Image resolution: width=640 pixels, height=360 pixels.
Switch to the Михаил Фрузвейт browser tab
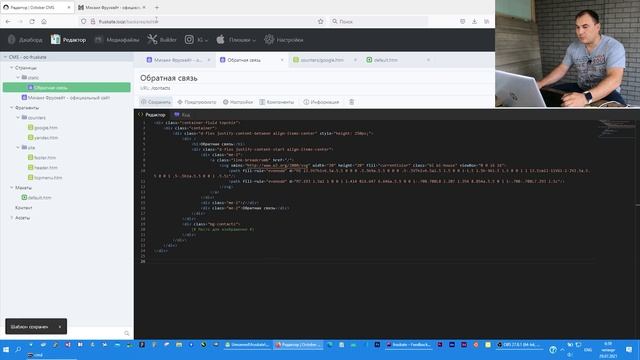point(112,7)
